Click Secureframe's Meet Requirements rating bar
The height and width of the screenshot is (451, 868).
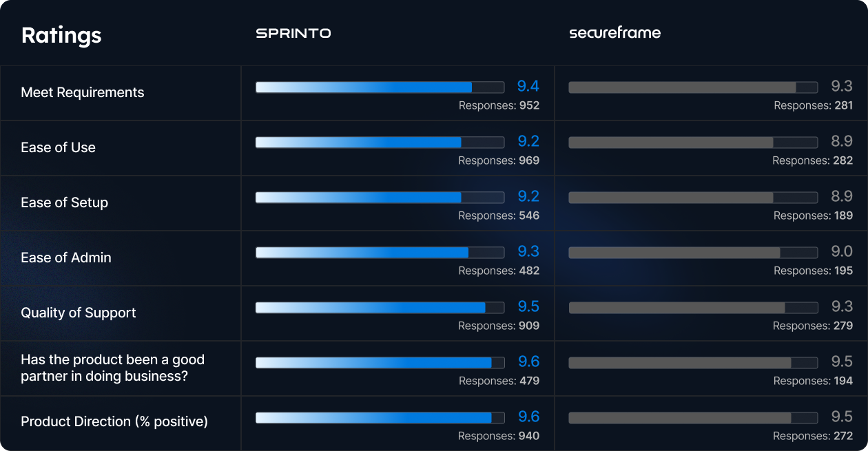tap(692, 87)
